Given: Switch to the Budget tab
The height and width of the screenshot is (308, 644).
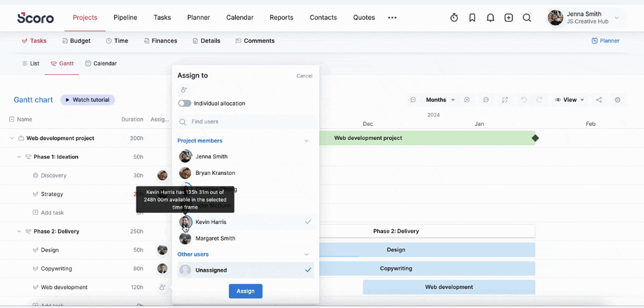Looking at the screenshot, I should coord(76,40).
